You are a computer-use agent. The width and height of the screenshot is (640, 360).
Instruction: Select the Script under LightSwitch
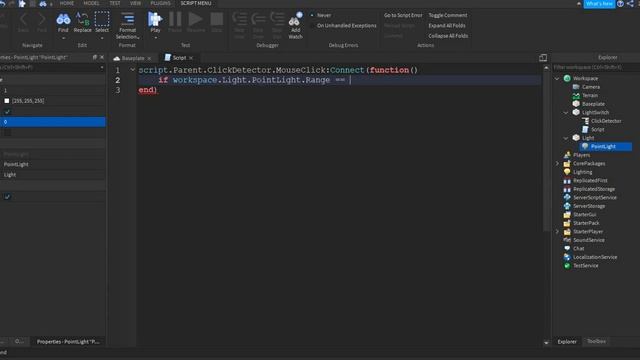[598, 129]
